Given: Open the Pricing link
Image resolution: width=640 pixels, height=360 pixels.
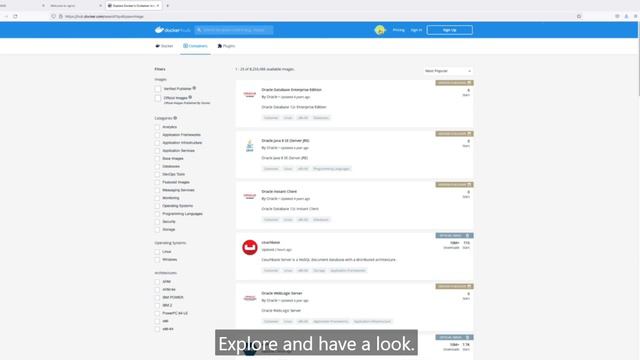Looking at the screenshot, I should (x=398, y=30).
